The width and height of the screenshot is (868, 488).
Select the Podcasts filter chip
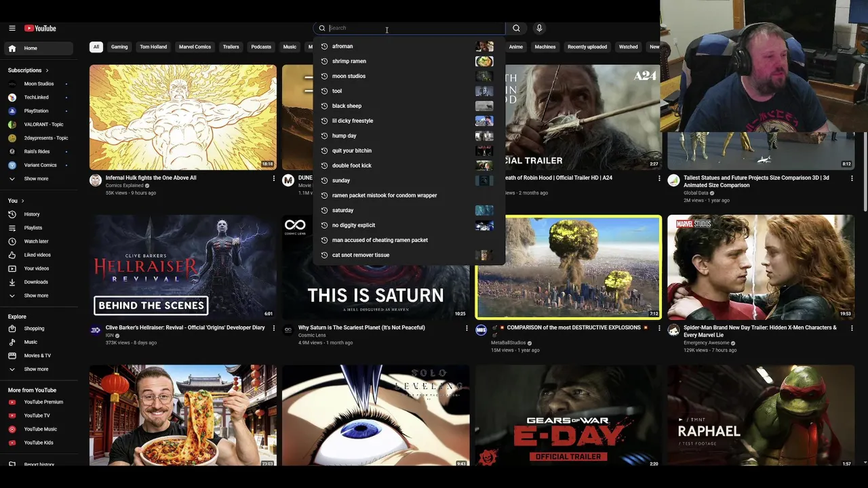pos(261,47)
